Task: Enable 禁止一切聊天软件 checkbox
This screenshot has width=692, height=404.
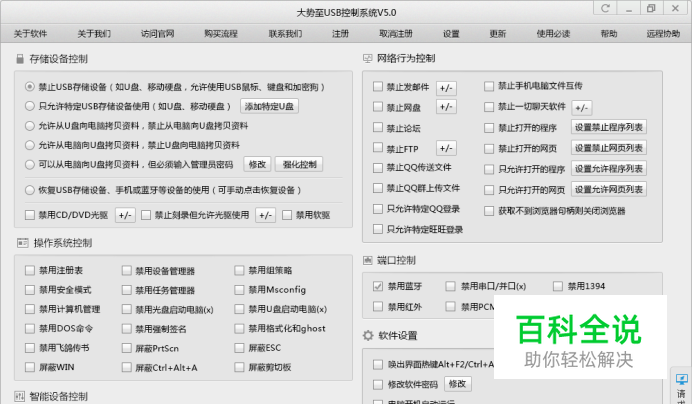Action: [489, 107]
